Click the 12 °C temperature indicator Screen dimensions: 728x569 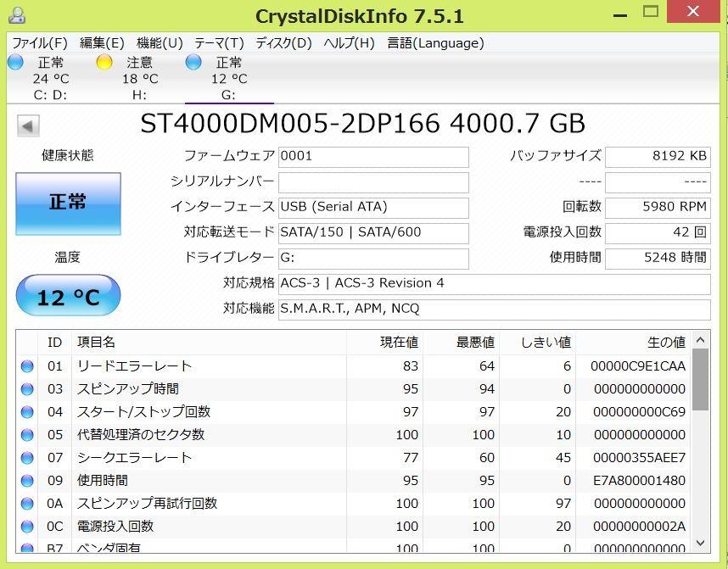67,295
